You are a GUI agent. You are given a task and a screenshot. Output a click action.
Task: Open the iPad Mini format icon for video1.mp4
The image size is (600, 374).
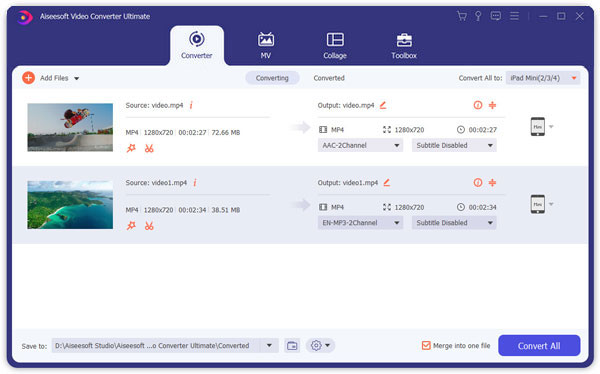(x=538, y=204)
